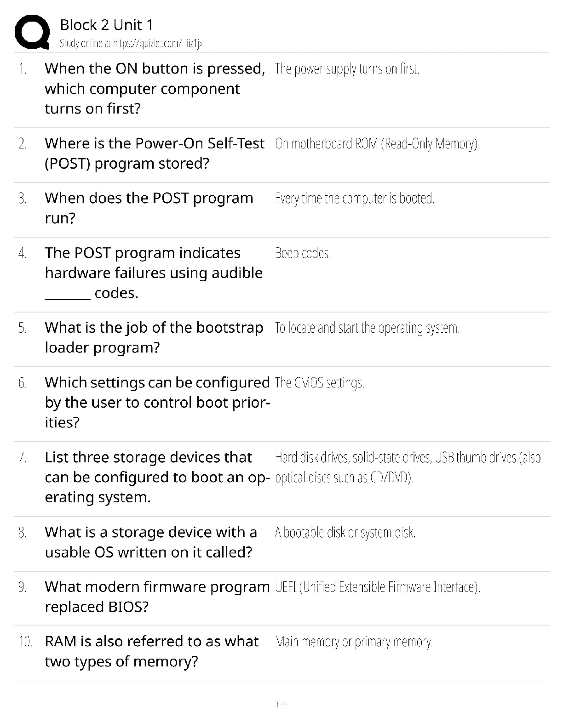Click 'Every time the computer is booted' answer
The width and height of the screenshot is (563, 728).
(355, 199)
